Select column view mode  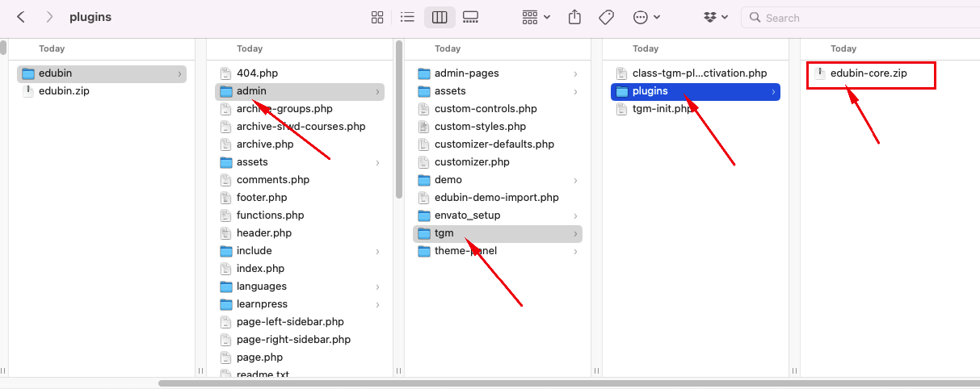[440, 17]
